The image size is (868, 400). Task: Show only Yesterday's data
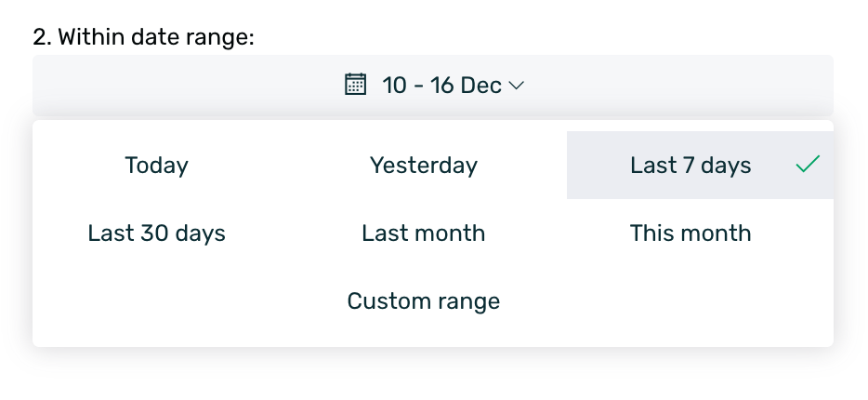point(424,166)
